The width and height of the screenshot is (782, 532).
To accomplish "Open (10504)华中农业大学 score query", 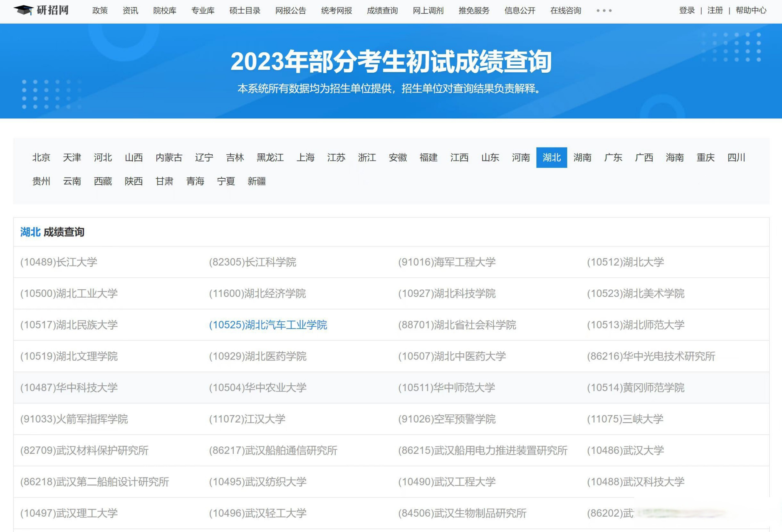I will (x=257, y=388).
